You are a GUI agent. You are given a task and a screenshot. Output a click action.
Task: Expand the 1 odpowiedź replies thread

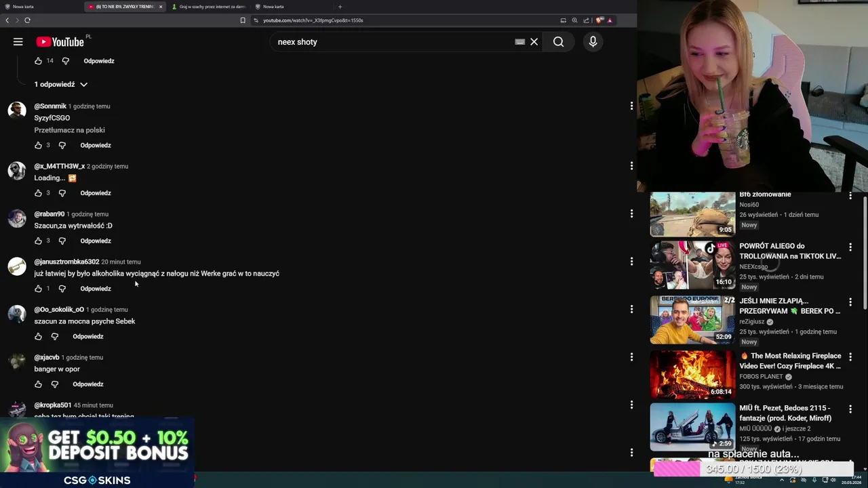[x=61, y=85]
